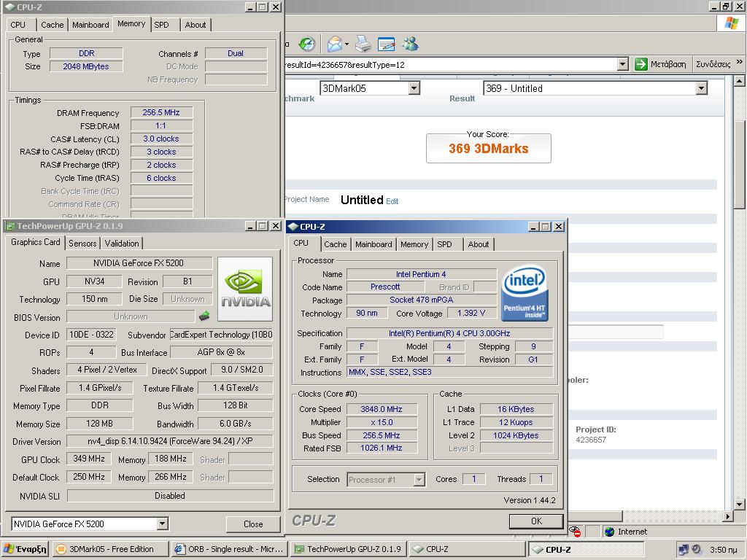Select Mainboard tab in top CPU-Z window

tap(90, 25)
